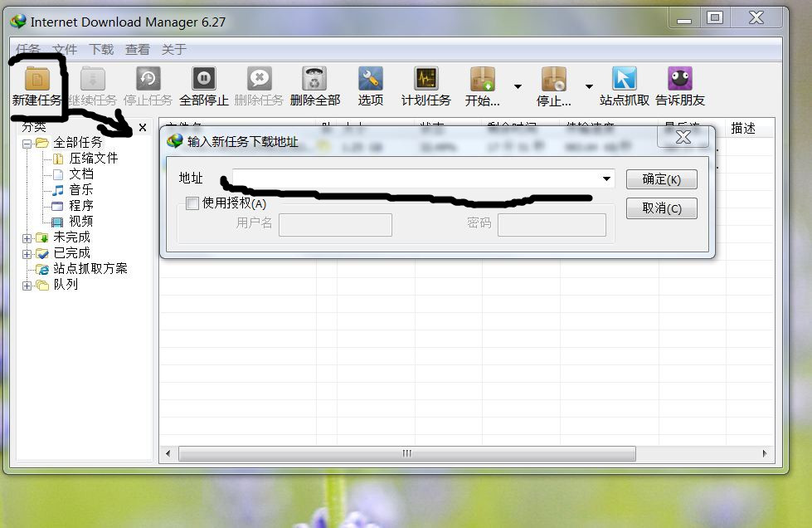
Task: Launch 站点抓取 (site grabber) icon
Action: click(624, 79)
